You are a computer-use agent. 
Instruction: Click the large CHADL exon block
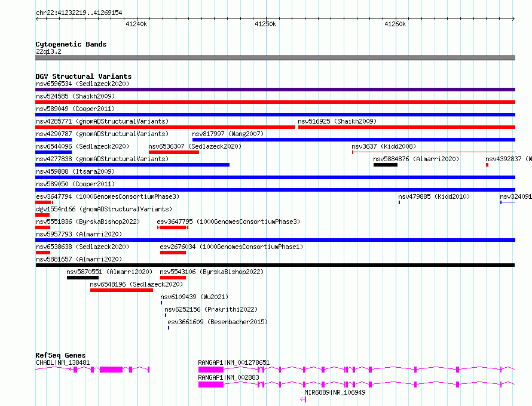pyautogui.click(x=111, y=370)
